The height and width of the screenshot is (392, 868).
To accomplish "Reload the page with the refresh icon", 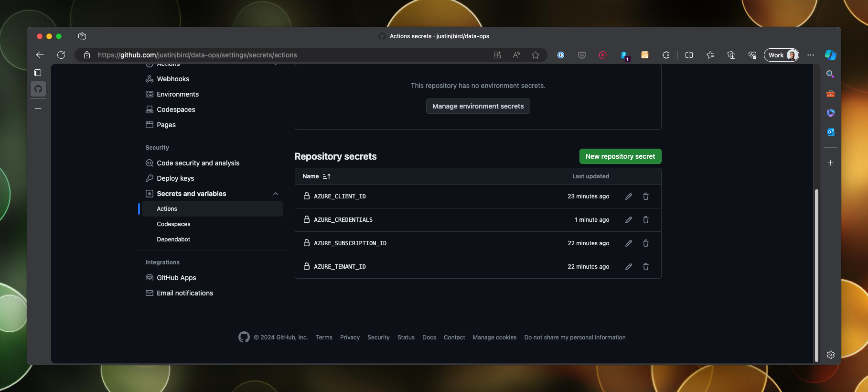I will [x=61, y=55].
